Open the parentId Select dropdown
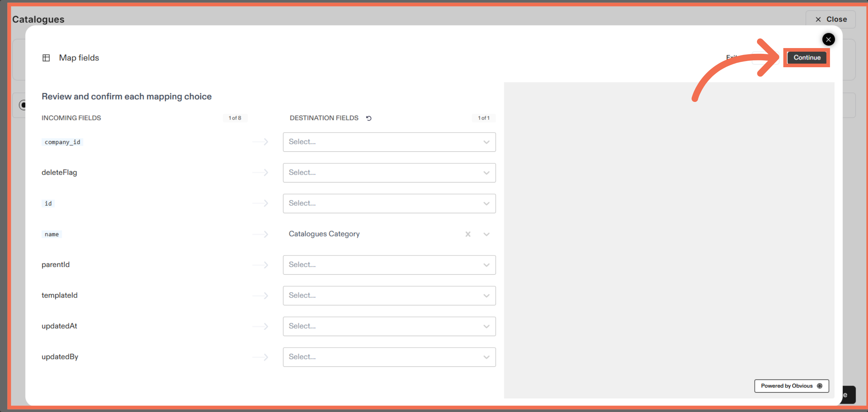This screenshot has width=868, height=412. [389, 265]
